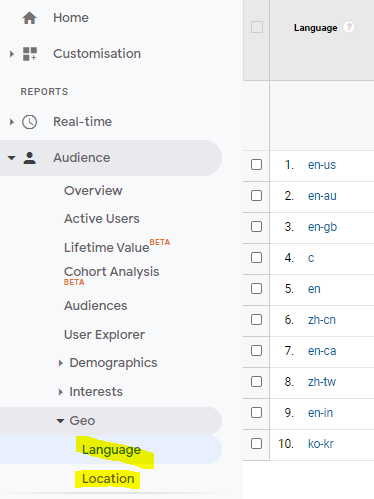
Task: Go to Home in sidebar
Action: [71, 18]
